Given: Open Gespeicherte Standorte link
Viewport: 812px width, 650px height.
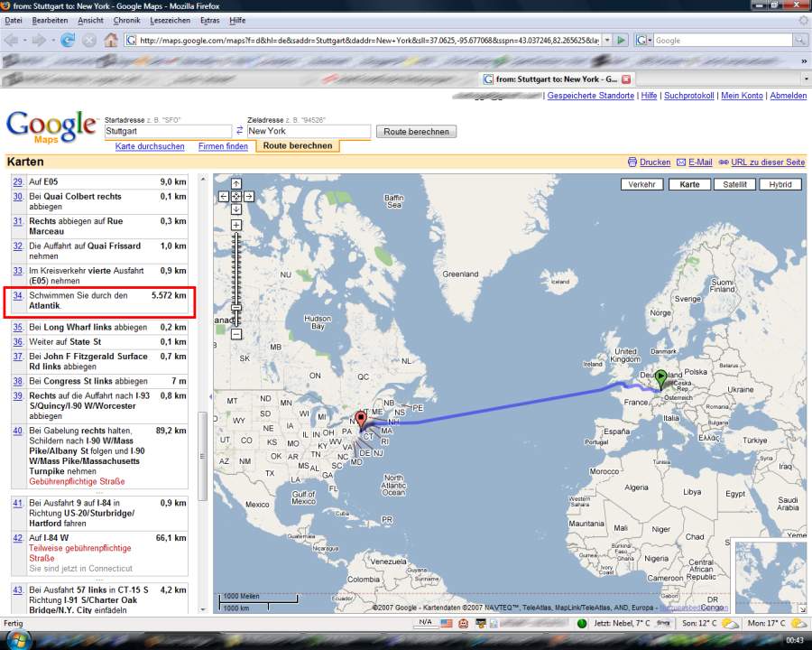Looking at the screenshot, I should click(590, 96).
